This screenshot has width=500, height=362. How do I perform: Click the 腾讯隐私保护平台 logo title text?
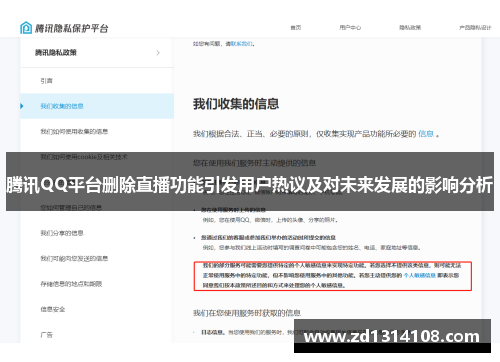point(72,28)
